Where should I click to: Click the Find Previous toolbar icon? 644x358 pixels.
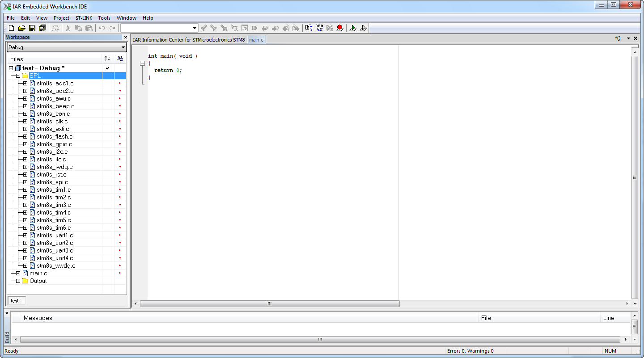(204, 28)
